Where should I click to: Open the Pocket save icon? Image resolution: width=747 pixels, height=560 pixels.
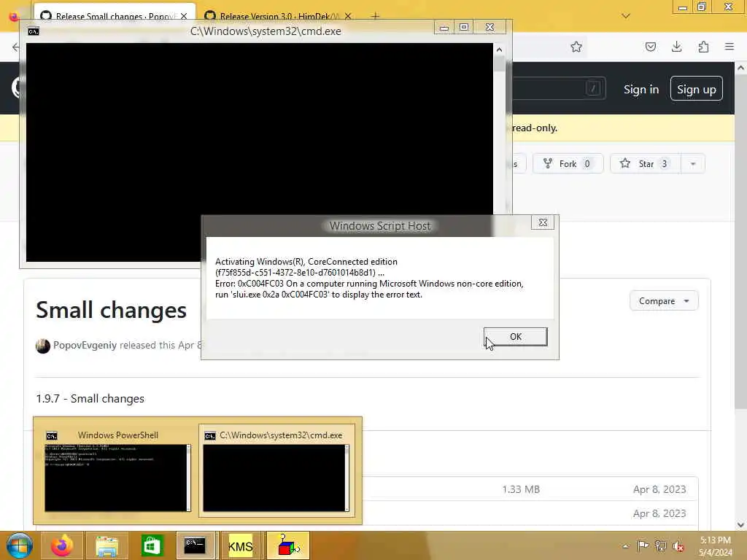click(651, 47)
